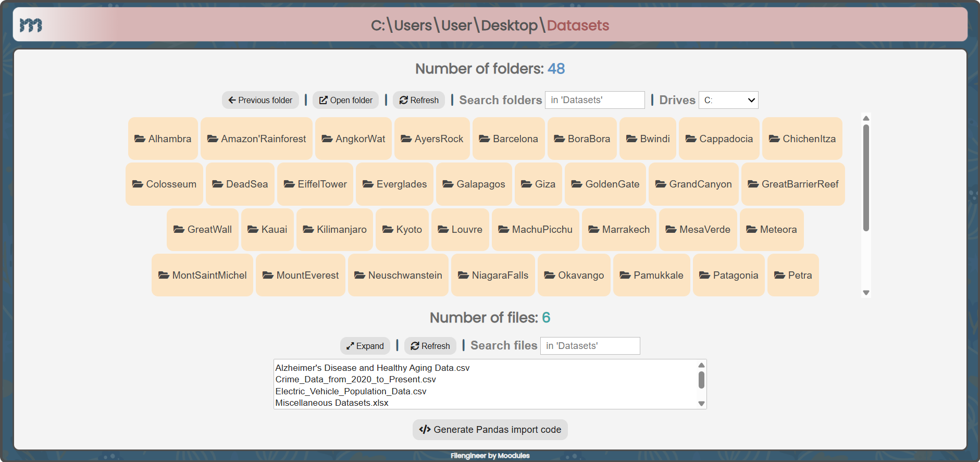Go back with Previous folder button
This screenshot has width=980, height=462.
260,100
